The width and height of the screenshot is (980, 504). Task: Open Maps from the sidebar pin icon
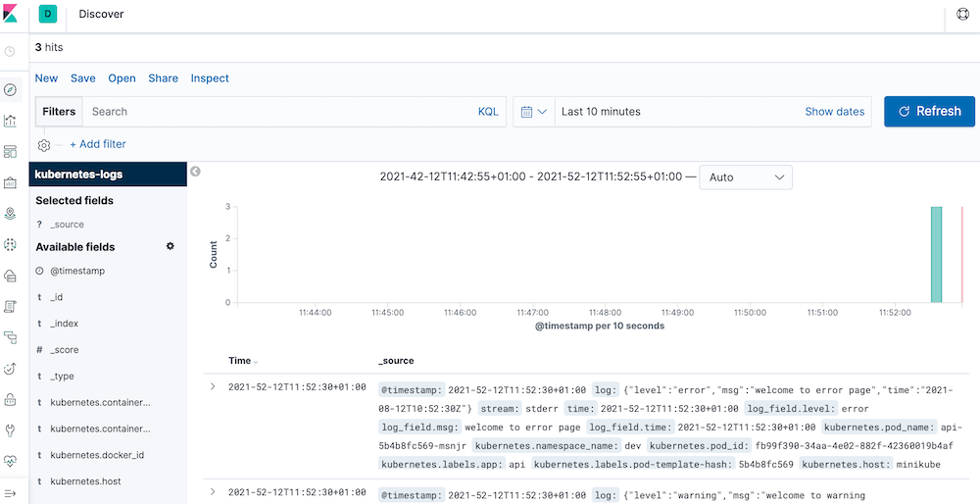[10, 213]
